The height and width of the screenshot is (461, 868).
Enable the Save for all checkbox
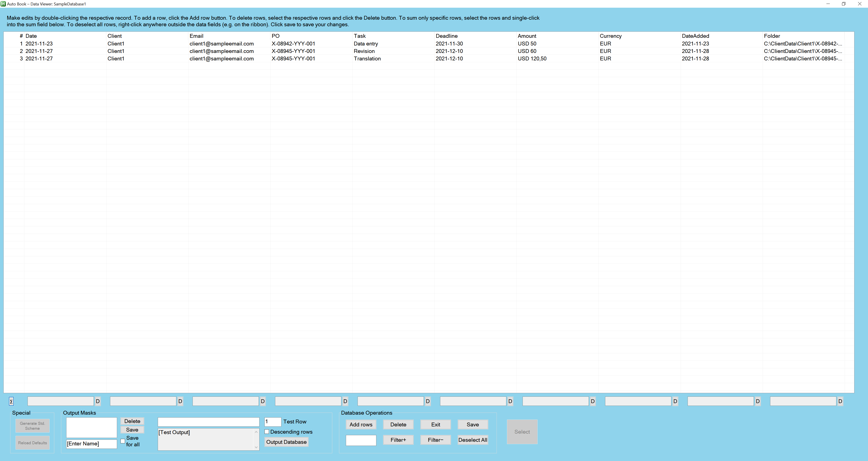pyautogui.click(x=123, y=441)
